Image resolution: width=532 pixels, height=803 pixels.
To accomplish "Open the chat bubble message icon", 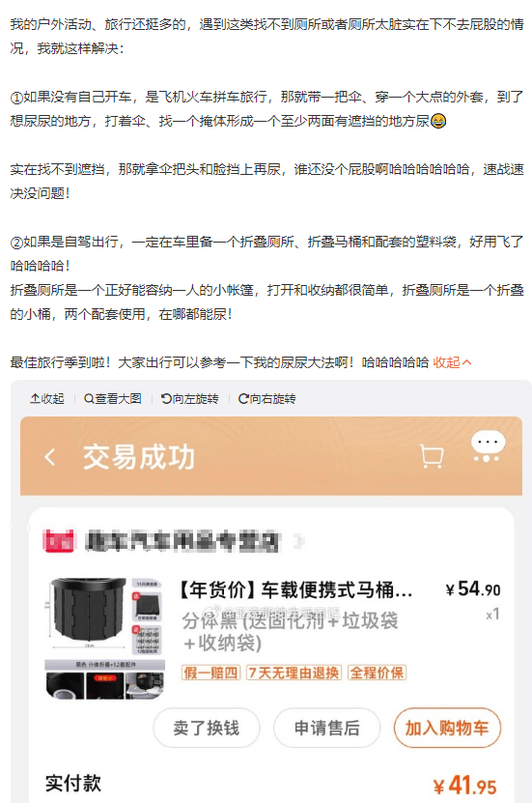I will 488,446.
